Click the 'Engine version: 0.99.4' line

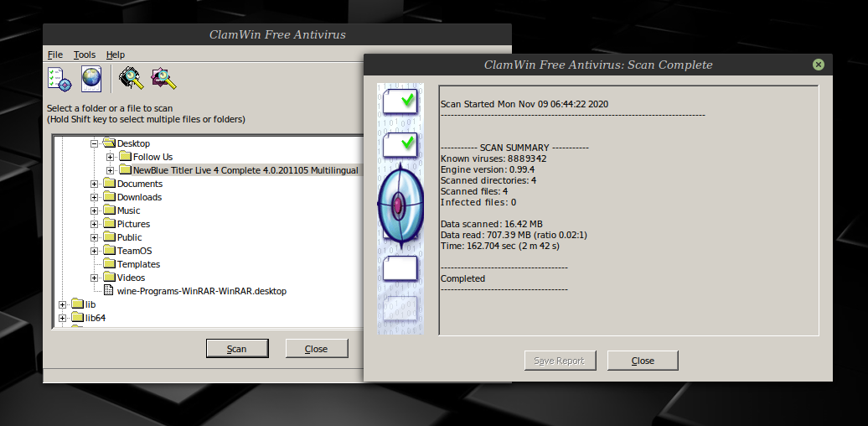[x=487, y=169]
